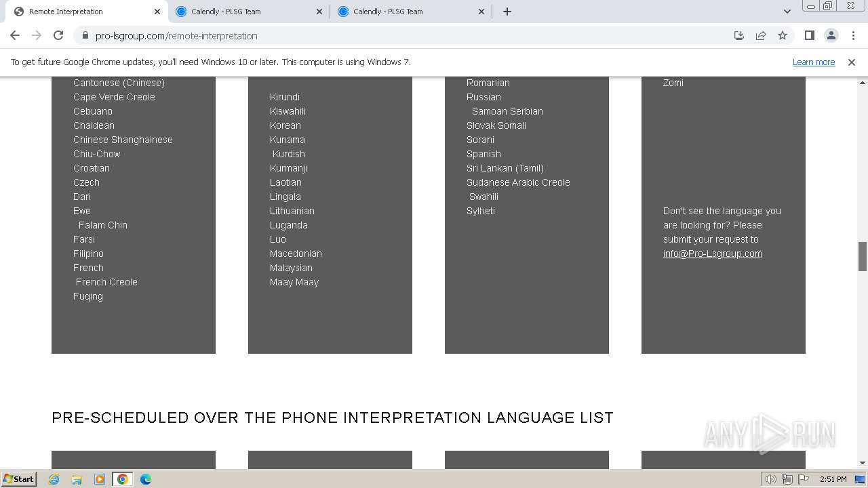868x488 pixels.
Task: Select the Chrome taskbar icon
Action: [123, 479]
